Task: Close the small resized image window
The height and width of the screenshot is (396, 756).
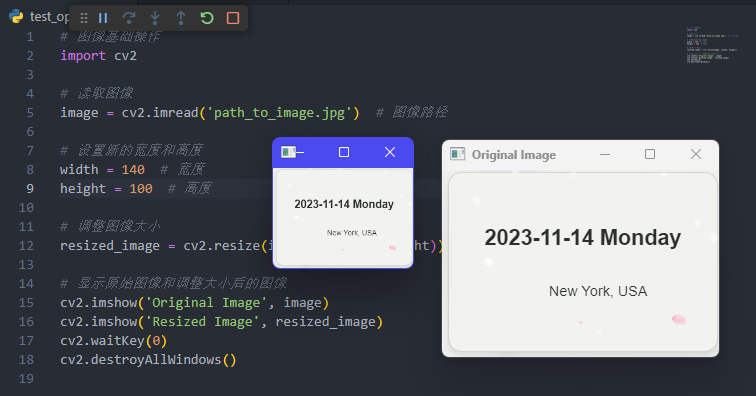Action: coord(390,152)
